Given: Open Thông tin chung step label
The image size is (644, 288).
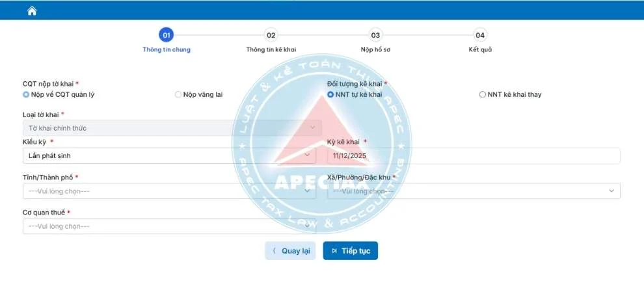Looking at the screenshot, I should (167, 49).
